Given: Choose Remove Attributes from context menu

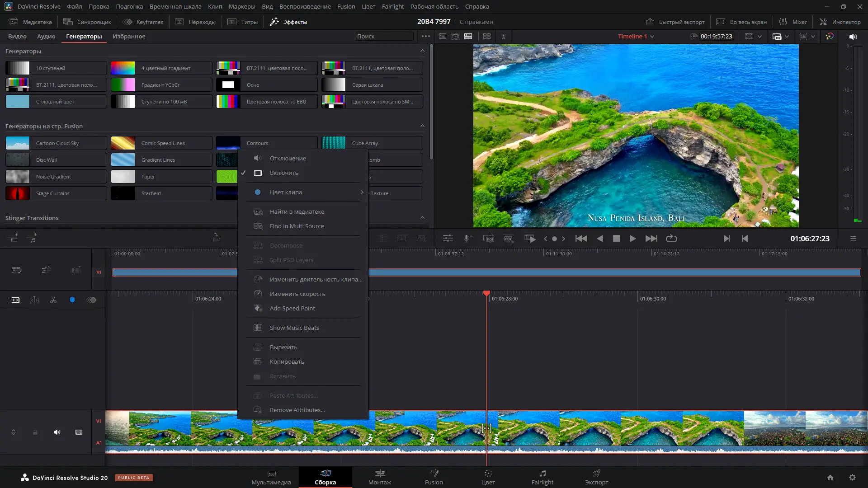Looking at the screenshot, I should [x=297, y=410].
